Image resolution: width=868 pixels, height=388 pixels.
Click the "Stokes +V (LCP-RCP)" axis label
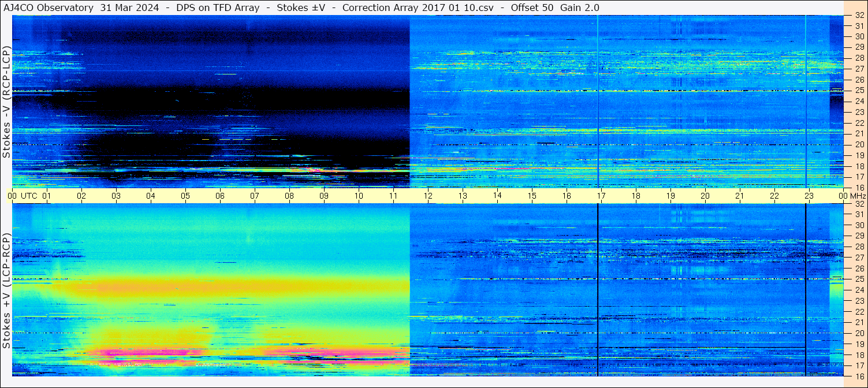click(6, 291)
